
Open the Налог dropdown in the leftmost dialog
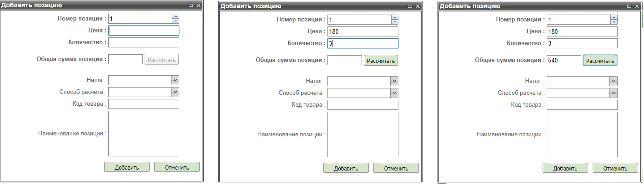pyautogui.click(x=175, y=80)
